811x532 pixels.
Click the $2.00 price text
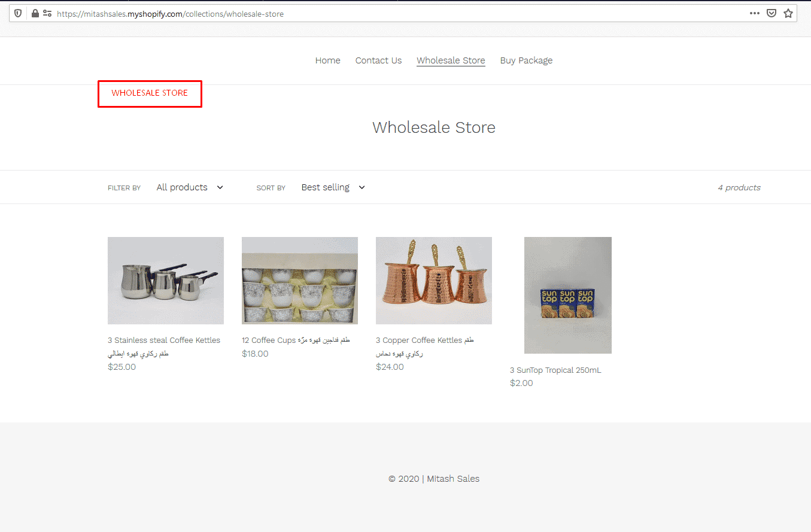point(521,383)
